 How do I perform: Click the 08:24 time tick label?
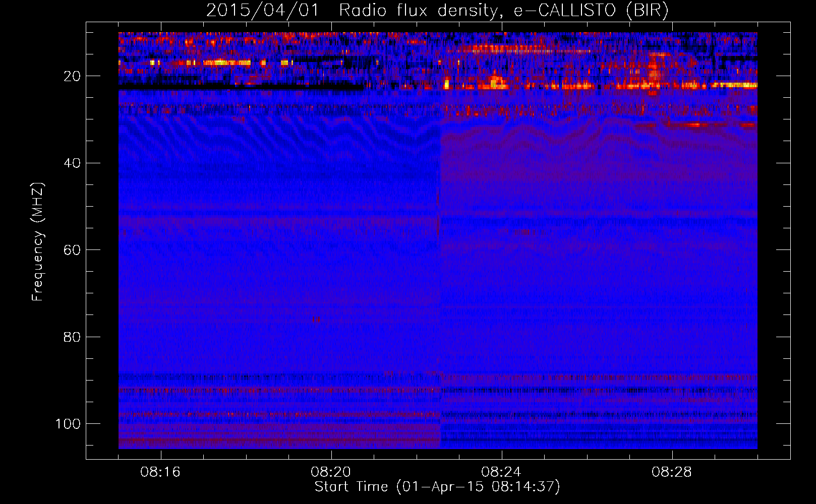(x=501, y=472)
